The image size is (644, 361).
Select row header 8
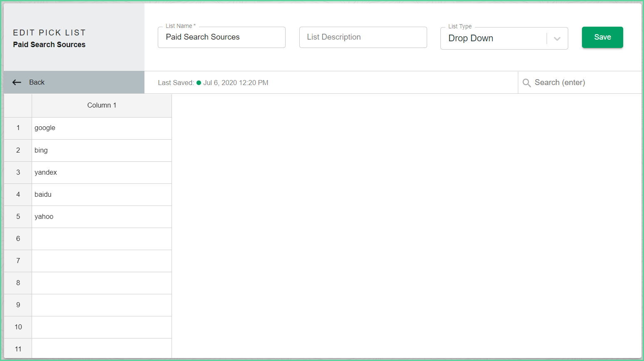click(18, 283)
